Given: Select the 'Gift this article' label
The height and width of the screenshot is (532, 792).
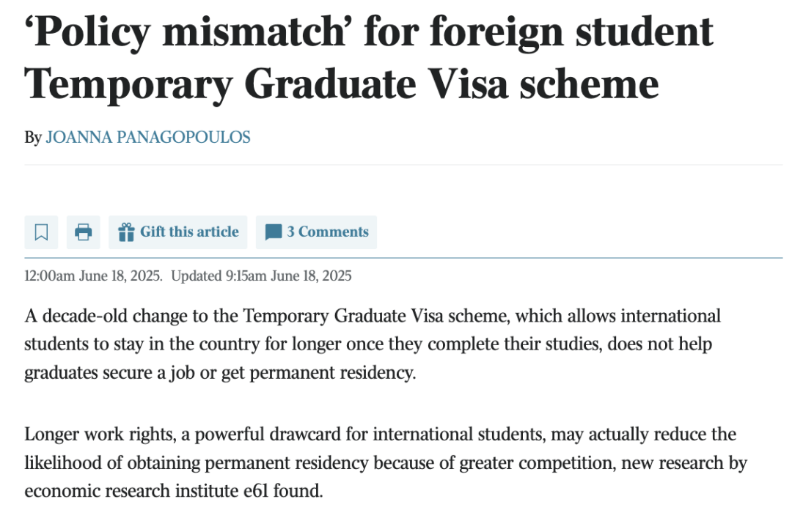Looking at the screenshot, I should [x=189, y=232].
